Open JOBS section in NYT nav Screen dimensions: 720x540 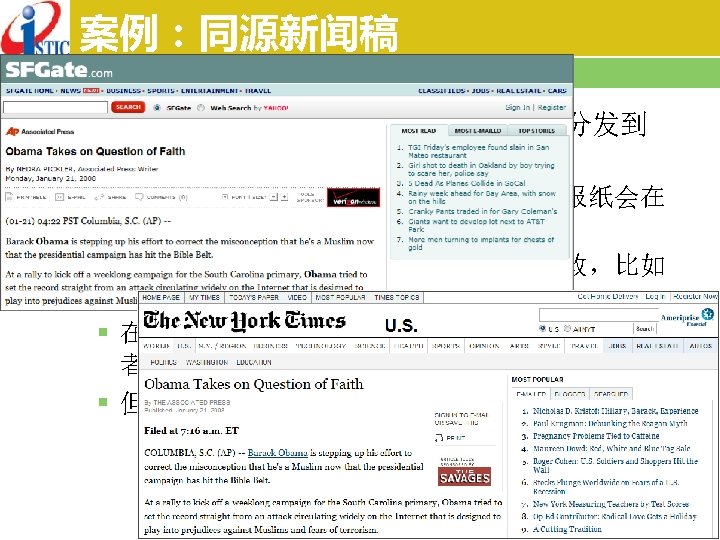(x=617, y=346)
